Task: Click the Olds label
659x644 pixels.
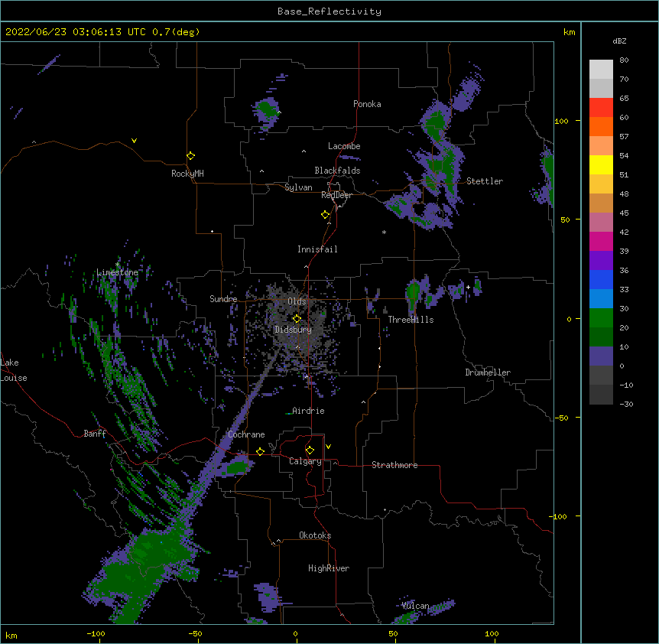Action: pyautogui.click(x=297, y=301)
